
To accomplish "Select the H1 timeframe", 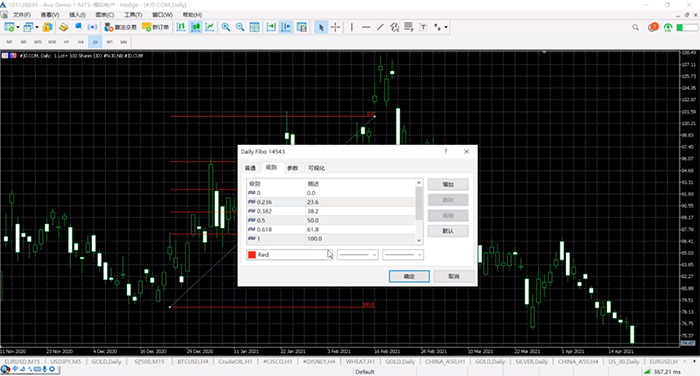I will (x=67, y=42).
